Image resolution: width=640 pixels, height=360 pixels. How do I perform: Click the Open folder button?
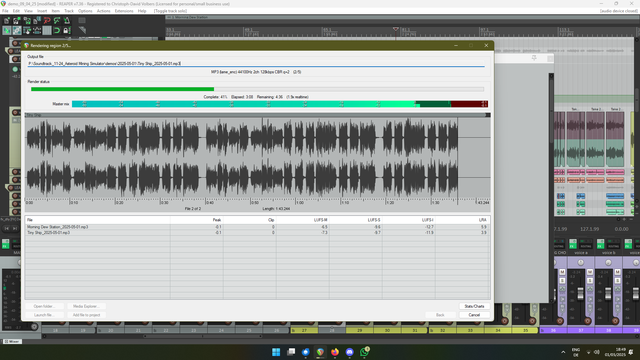coord(44,306)
